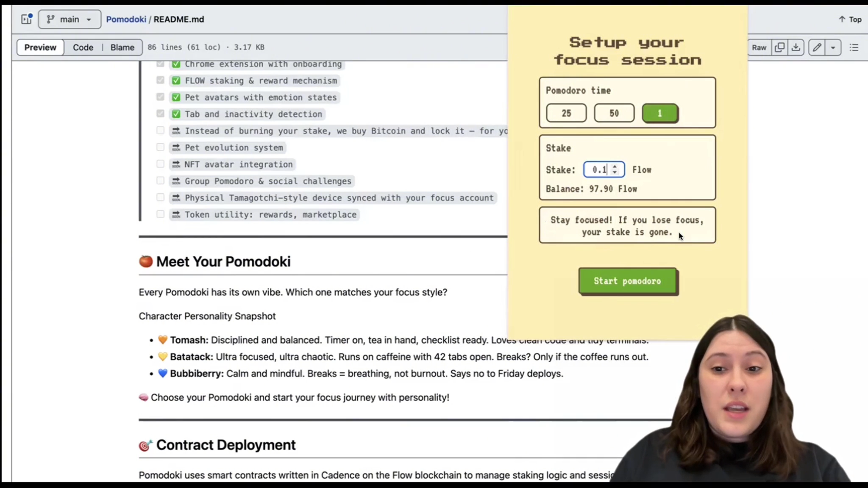Click the Setup your focus session title
The width and height of the screenshot is (868, 488).
click(x=628, y=51)
